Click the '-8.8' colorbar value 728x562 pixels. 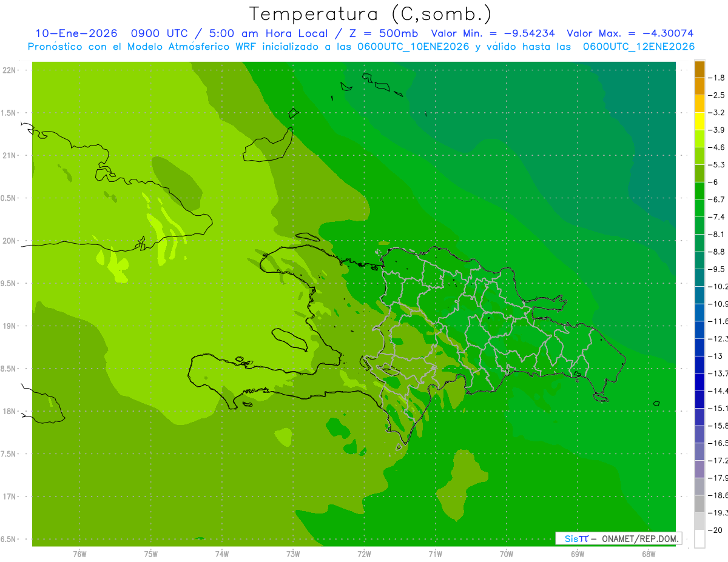[717, 252]
